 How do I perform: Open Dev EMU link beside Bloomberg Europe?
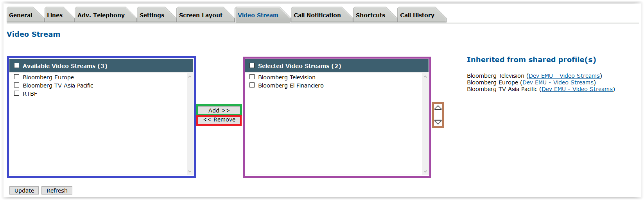point(558,82)
